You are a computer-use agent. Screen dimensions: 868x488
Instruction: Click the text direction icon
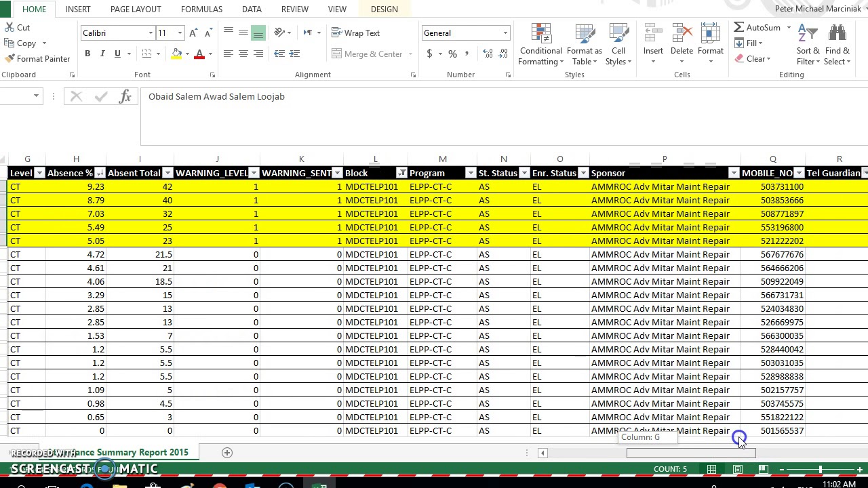pos(309,33)
